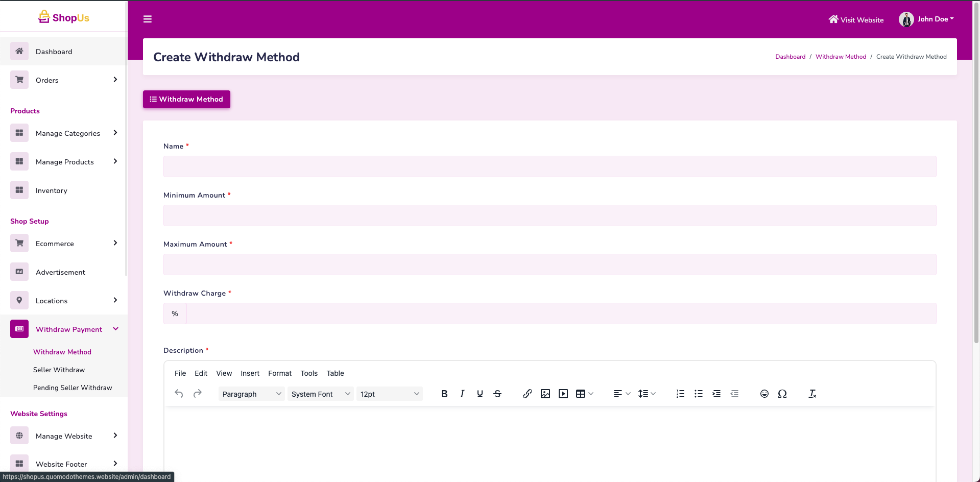Image resolution: width=980 pixels, height=482 pixels.
Task: Toggle bold formatting in the editor
Action: [444, 394]
